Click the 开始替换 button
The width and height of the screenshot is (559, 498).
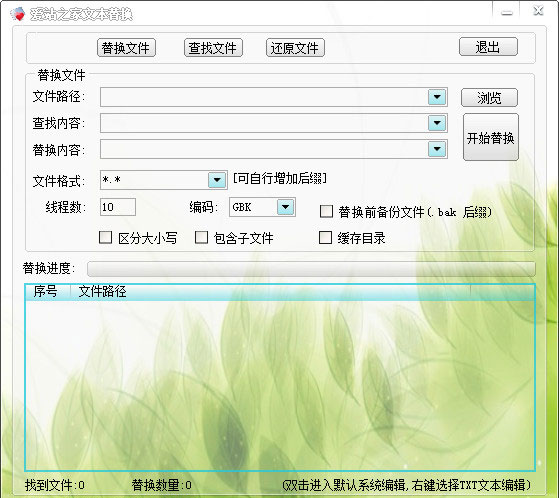(491, 137)
